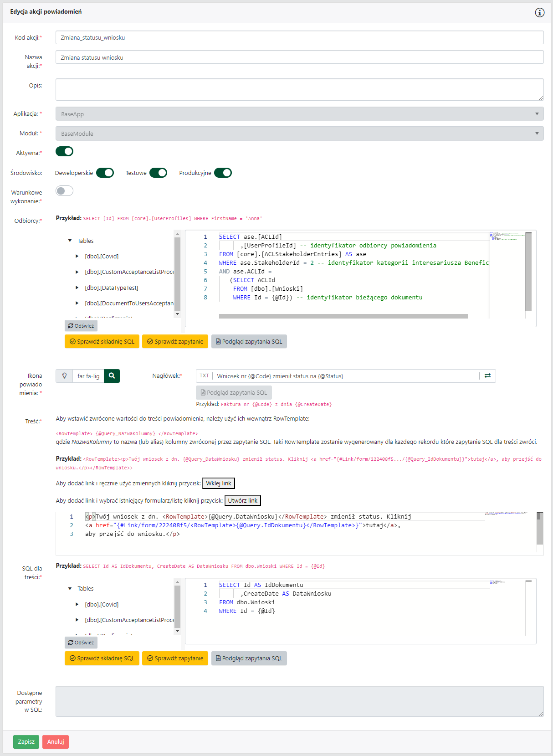Open the Moduł dropdown
The image size is (553, 756).
tap(299, 134)
